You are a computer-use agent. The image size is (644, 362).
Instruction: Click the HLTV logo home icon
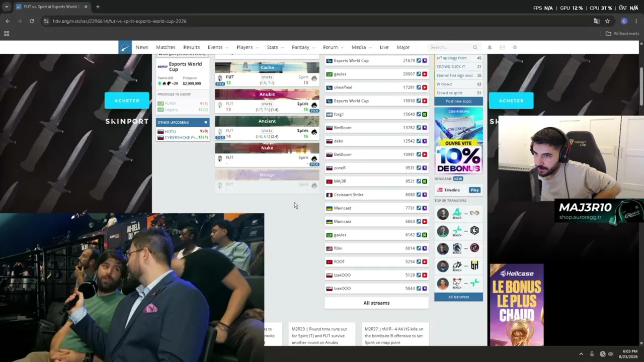pyautogui.click(x=125, y=47)
